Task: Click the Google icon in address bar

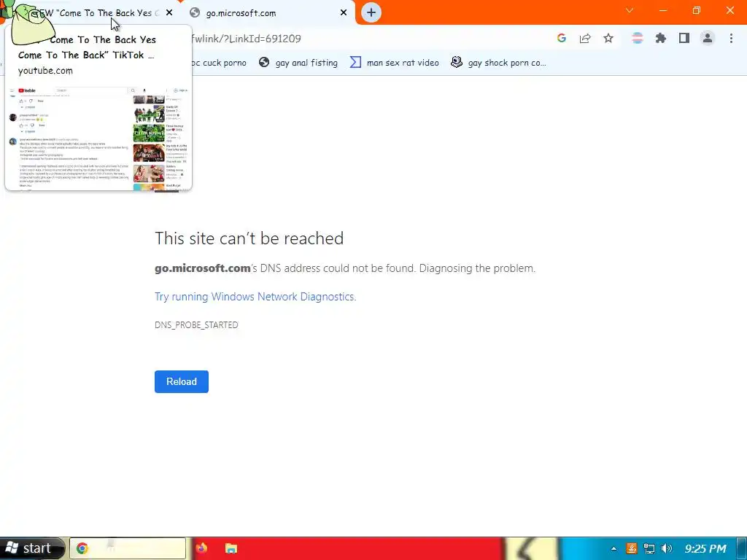Action: (562, 38)
